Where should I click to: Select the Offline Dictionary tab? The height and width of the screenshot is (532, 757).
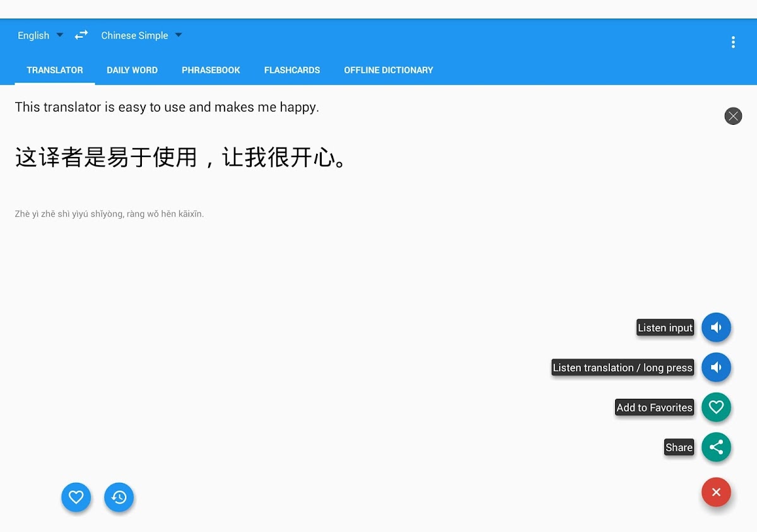389,70
